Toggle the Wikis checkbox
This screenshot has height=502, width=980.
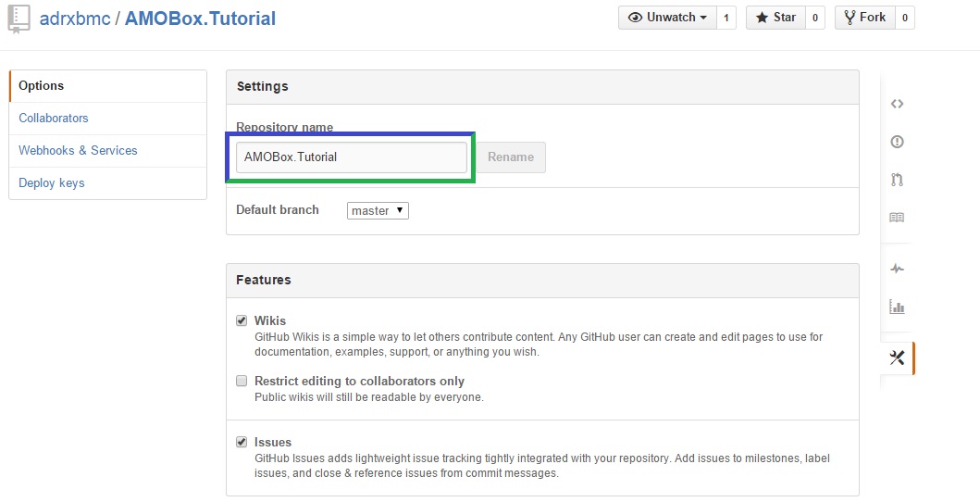tap(242, 320)
